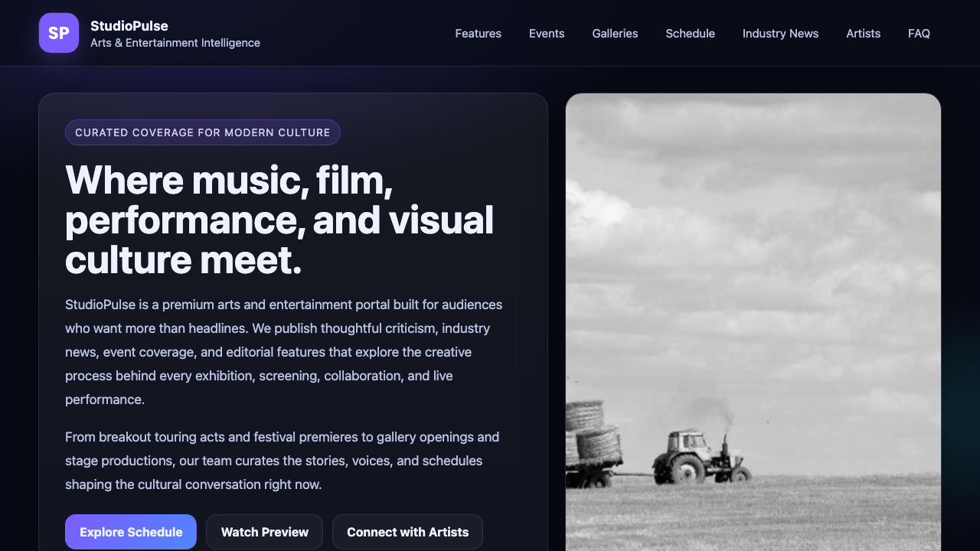Click Connect with Artists button
The height and width of the screenshot is (551, 980).
click(407, 532)
